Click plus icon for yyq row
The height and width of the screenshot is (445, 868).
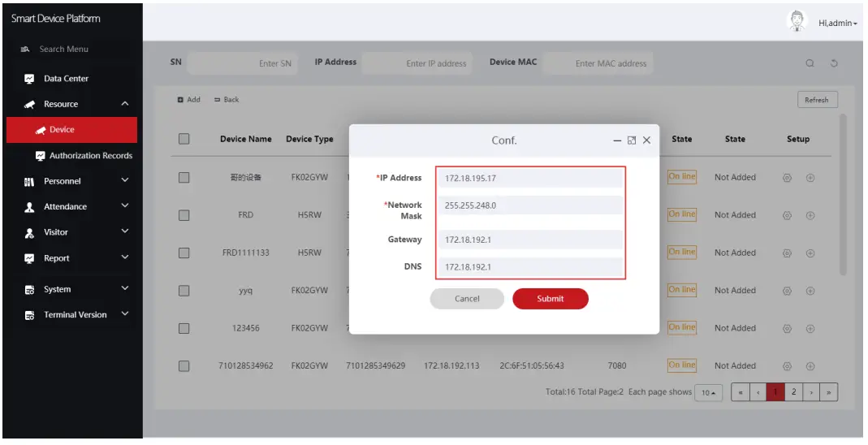coord(810,292)
